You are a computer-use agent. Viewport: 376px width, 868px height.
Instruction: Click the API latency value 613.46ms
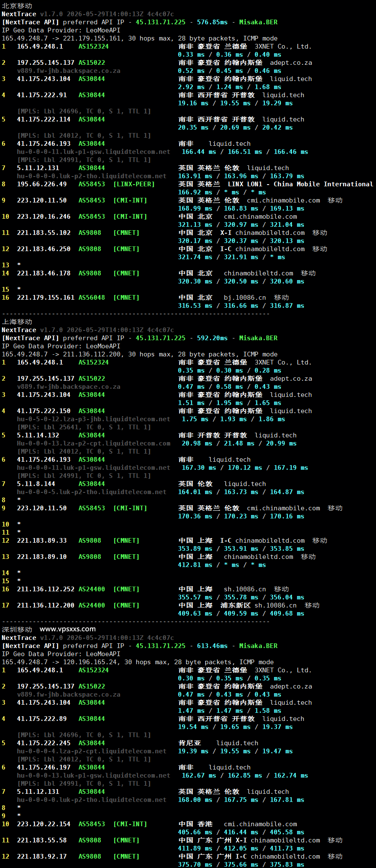(212, 646)
